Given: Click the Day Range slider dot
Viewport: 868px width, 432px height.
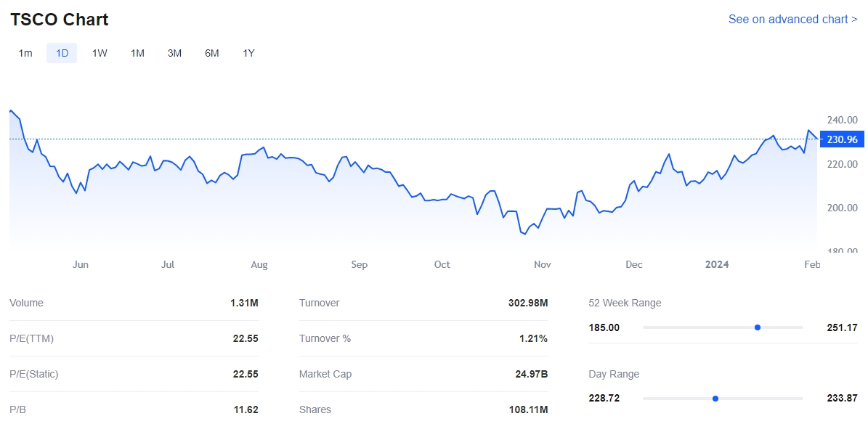Looking at the screenshot, I should click(715, 399).
